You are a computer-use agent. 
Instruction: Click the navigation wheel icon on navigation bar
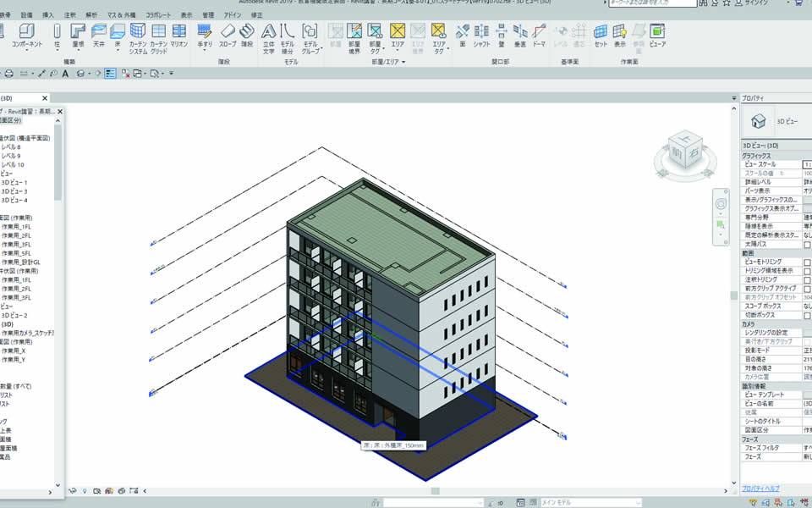[721, 204]
